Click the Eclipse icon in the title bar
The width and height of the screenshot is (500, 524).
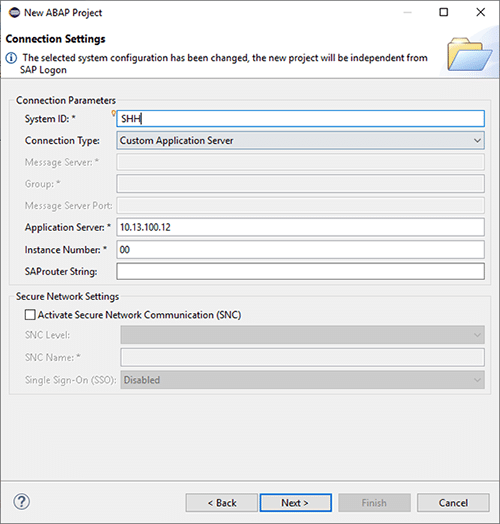tap(14, 13)
